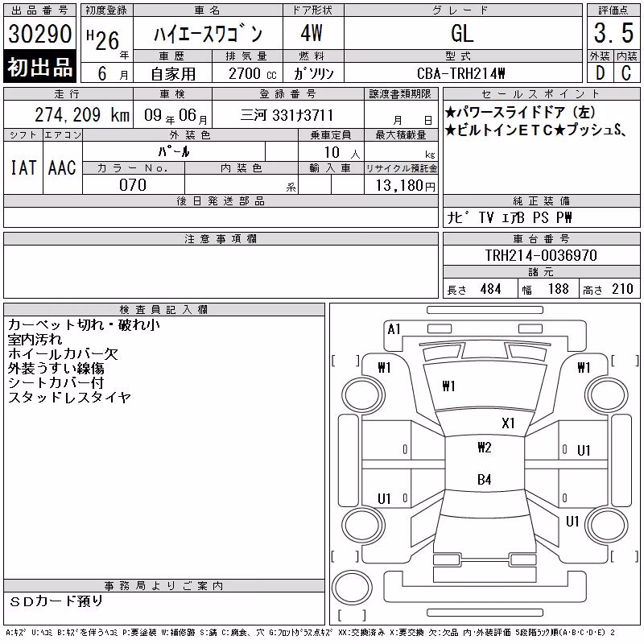Viewport: 644px width, 644px height.
Task: Click the mileage 274,209 km field
Action: [x=68, y=114]
